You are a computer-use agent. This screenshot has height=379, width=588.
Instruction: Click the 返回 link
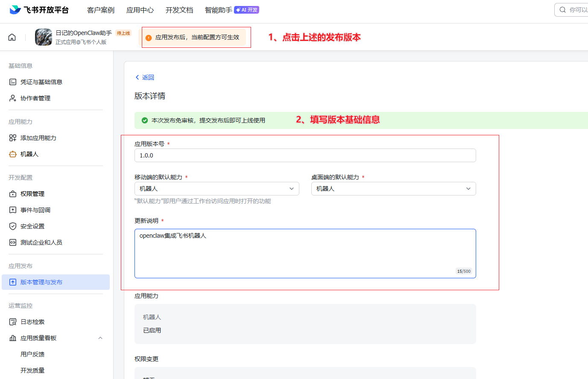tap(148, 77)
